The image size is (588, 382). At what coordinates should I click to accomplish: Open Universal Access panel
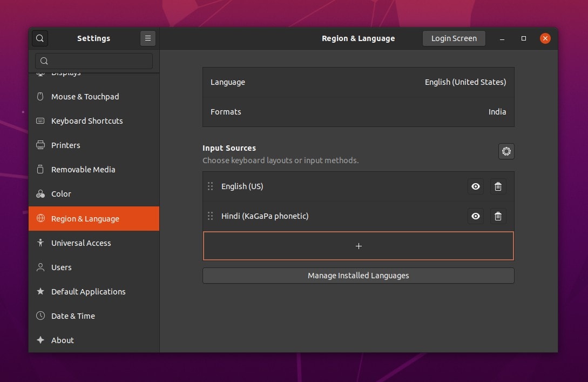click(81, 243)
